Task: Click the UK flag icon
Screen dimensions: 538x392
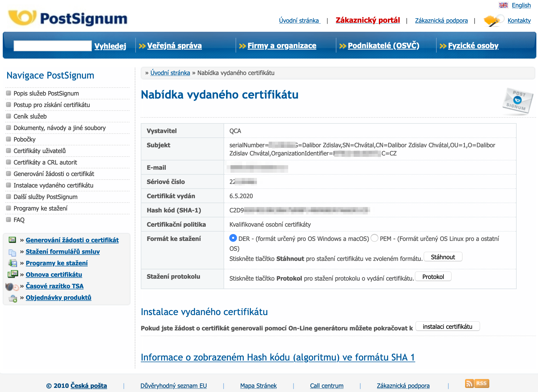Action: pyautogui.click(x=503, y=5)
